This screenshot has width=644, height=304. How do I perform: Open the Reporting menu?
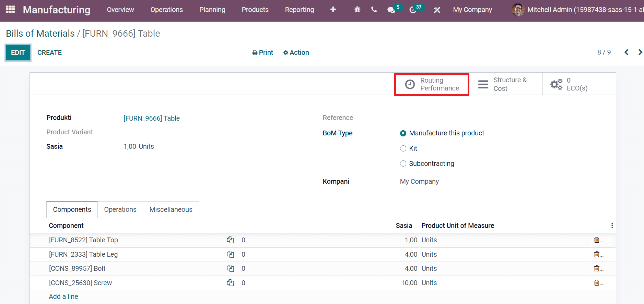[300, 10]
